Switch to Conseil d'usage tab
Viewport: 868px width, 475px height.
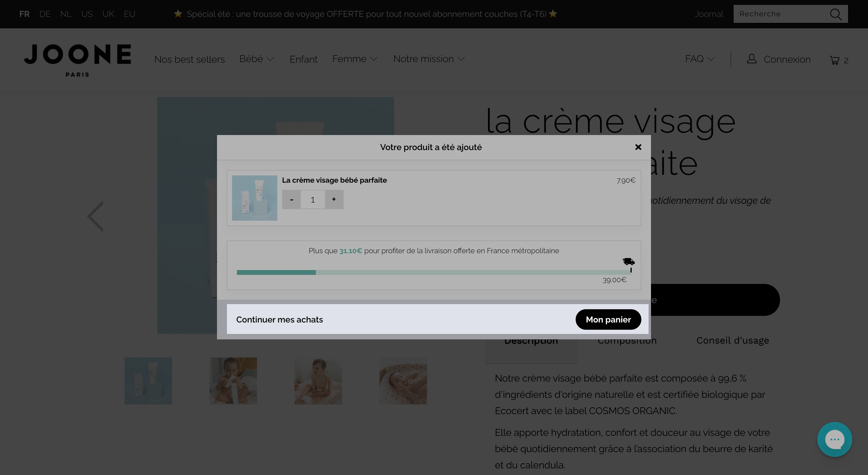coord(733,341)
